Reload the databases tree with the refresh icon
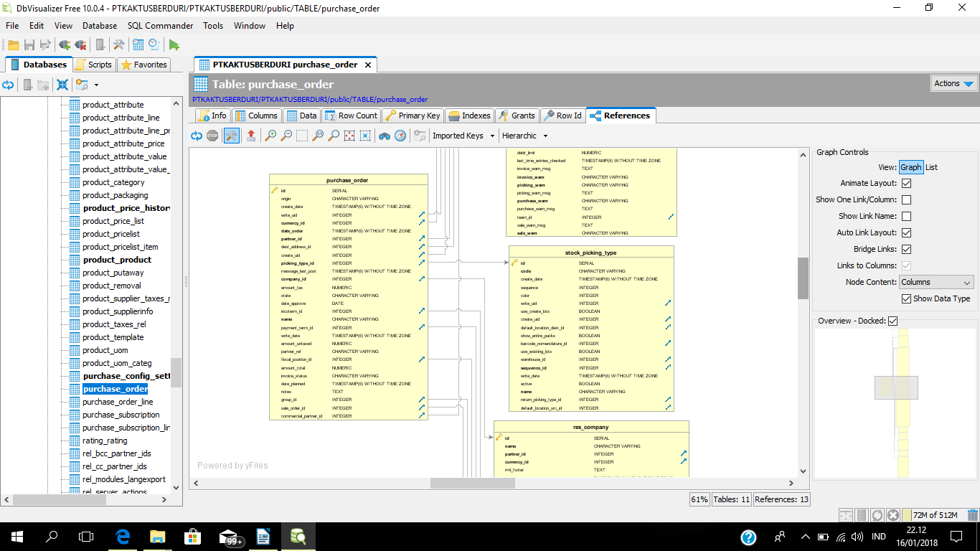 pyautogui.click(x=8, y=85)
